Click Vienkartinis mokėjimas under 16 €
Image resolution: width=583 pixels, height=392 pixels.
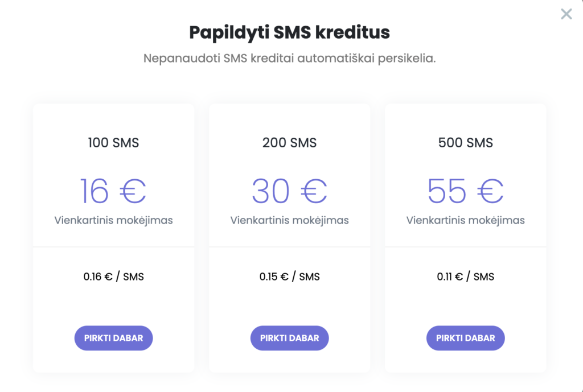tap(113, 220)
